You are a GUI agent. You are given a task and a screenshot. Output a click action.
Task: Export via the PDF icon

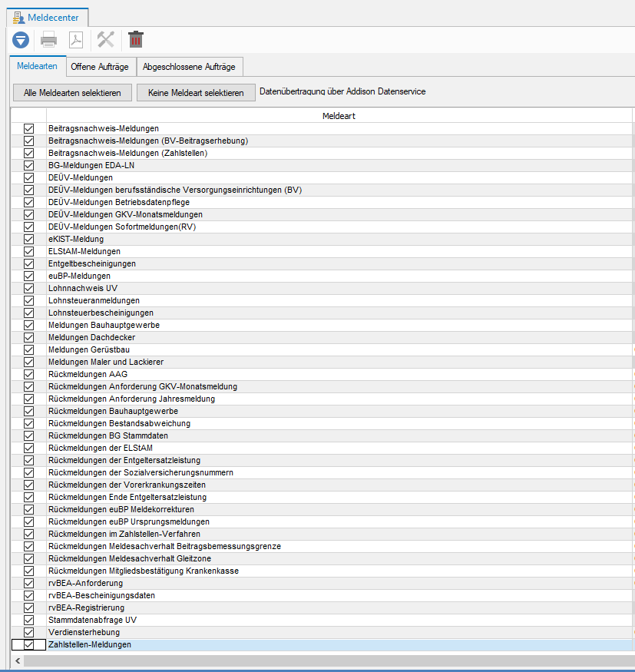76,39
